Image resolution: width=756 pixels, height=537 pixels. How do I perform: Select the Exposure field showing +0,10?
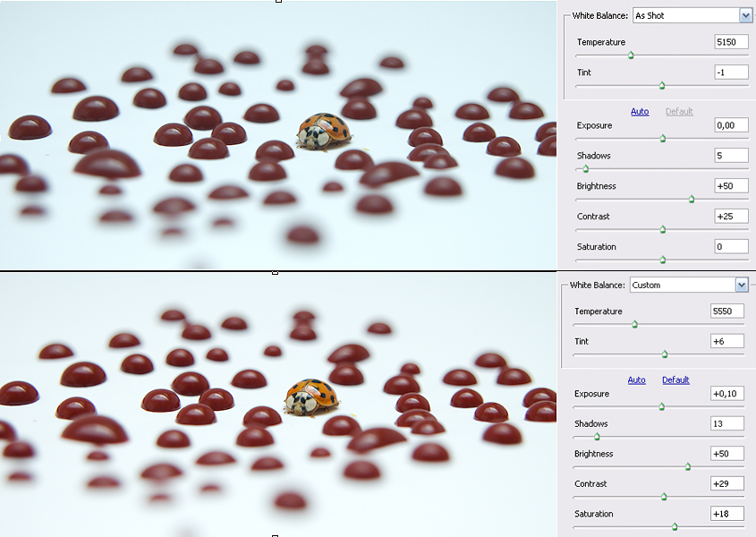coord(727,394)
